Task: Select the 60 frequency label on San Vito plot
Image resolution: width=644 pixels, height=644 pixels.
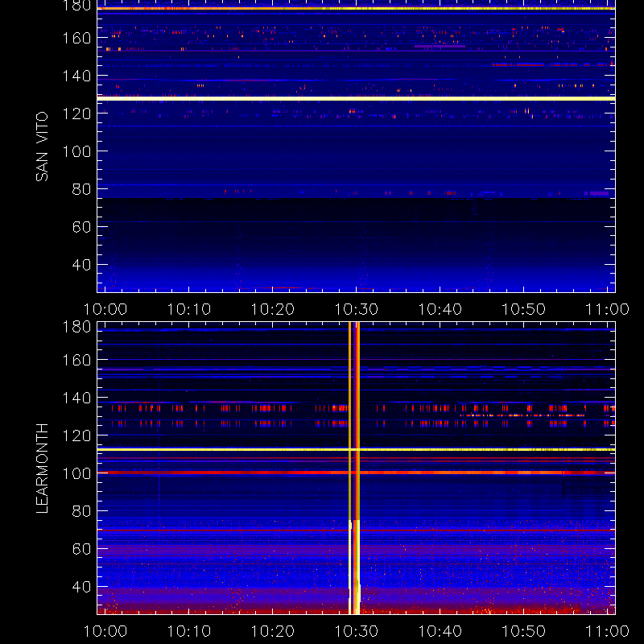Action: click(81, 227)
